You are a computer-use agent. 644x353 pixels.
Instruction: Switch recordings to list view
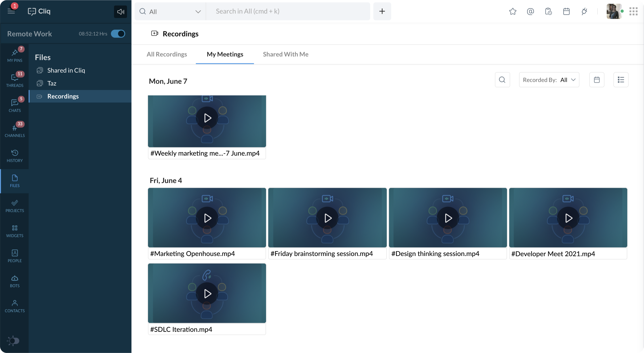tap(621, 80)
